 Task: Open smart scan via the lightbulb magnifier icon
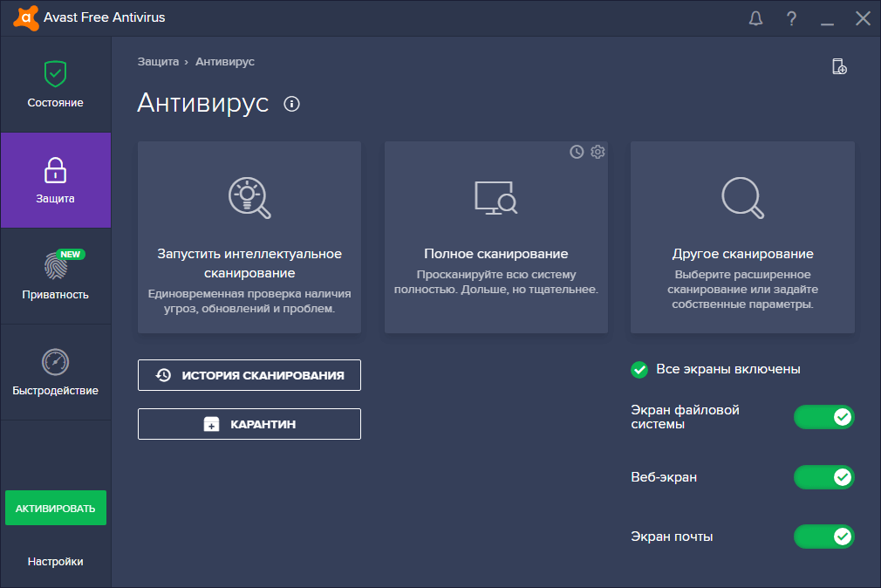pos(249,197)
